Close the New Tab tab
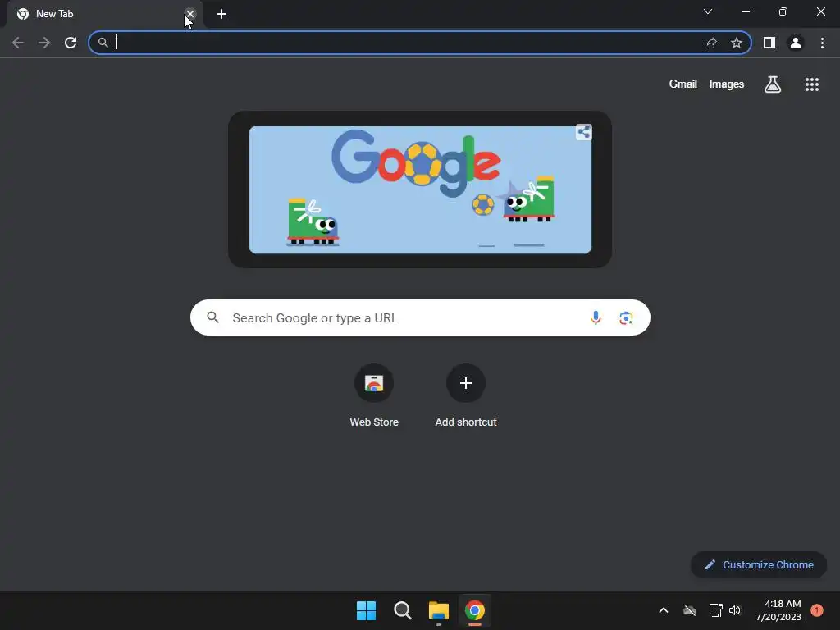The width and height of the screenshot is (840, 630). (x=190, y=14)
